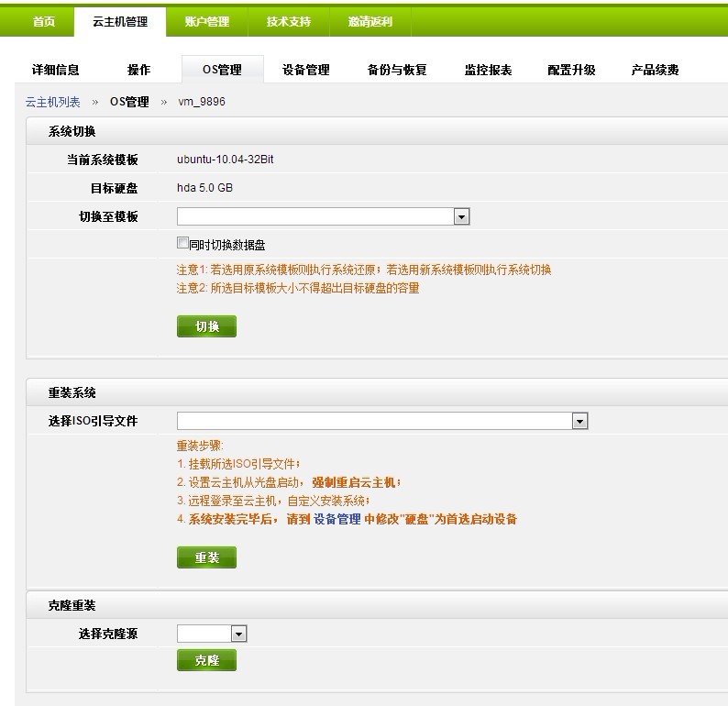Click the 强制重启云主机 bold warning text
The image size is (728, 706).
click(x=356, y=482)
